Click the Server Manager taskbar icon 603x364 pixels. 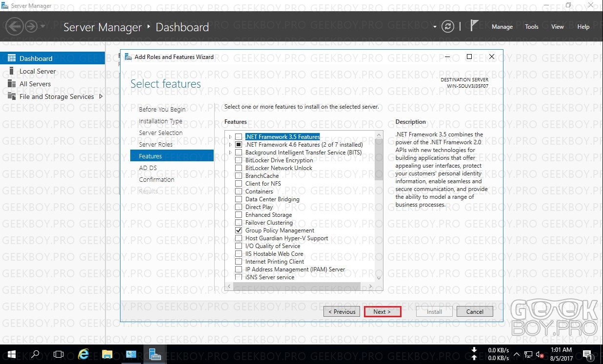pyautogui.click(x=155, y=354)
